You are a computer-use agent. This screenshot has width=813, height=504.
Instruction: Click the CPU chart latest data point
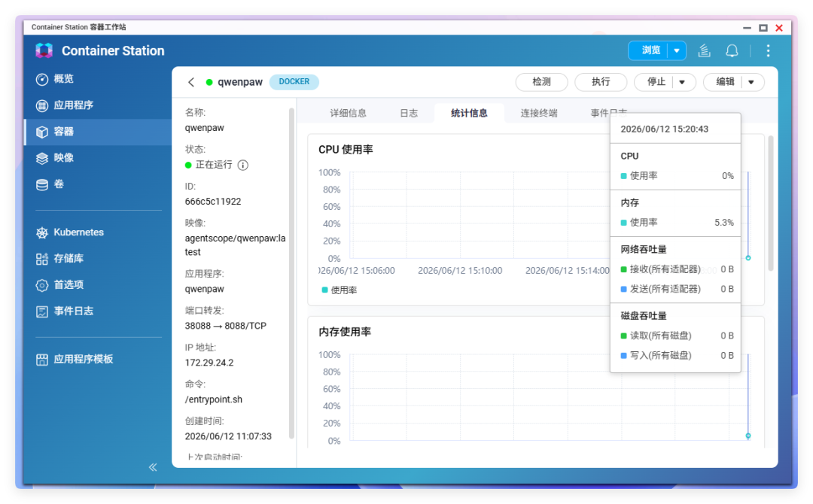tap(748, 258)
